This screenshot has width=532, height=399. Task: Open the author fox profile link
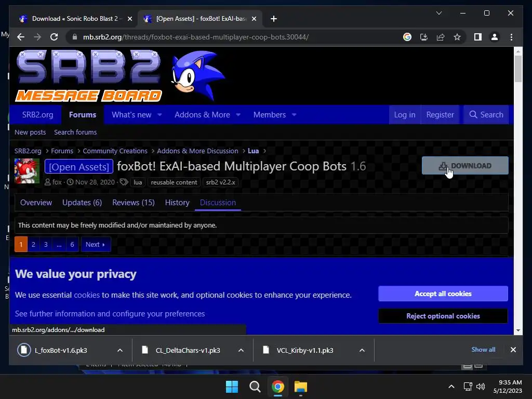(x=57, y=182)
